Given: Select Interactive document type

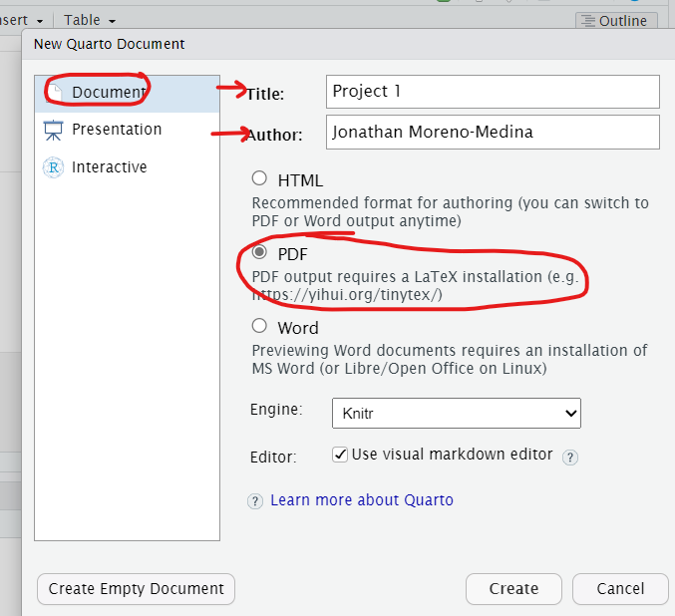Looking at the screenshot, I should point(109,167).
